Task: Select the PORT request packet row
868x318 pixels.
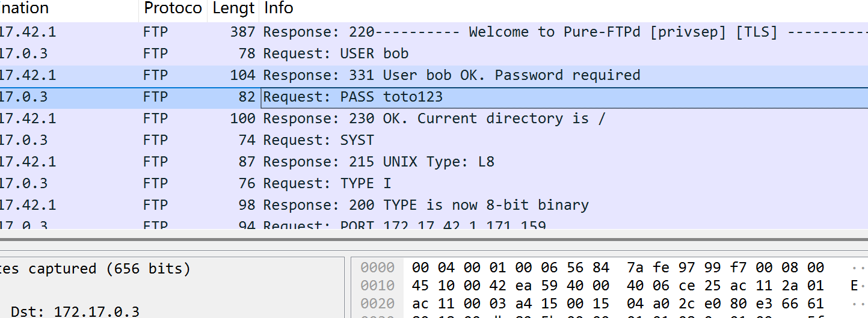Action: (404, 225)
